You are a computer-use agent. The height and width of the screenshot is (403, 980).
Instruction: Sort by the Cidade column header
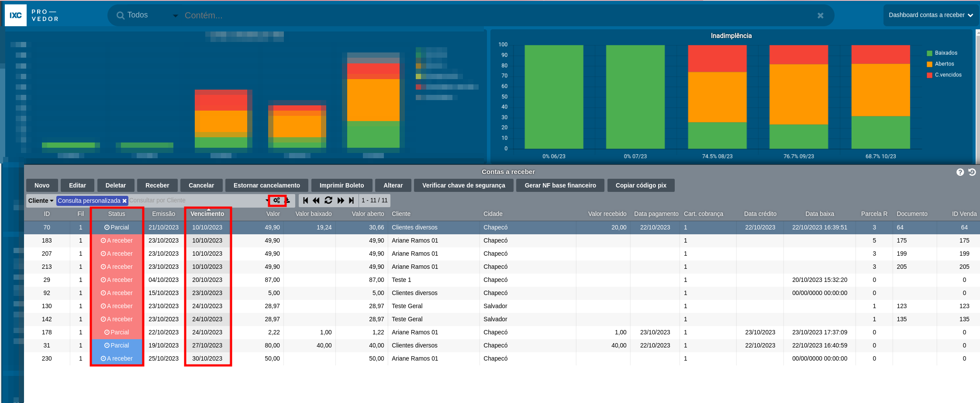(493, 214)
